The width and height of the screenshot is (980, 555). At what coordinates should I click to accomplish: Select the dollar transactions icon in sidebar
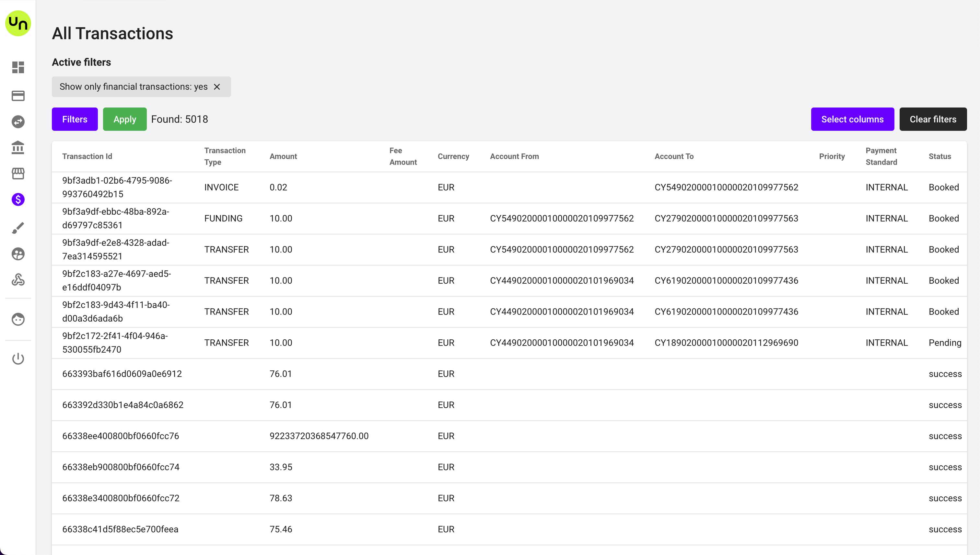tap(18, 199)
